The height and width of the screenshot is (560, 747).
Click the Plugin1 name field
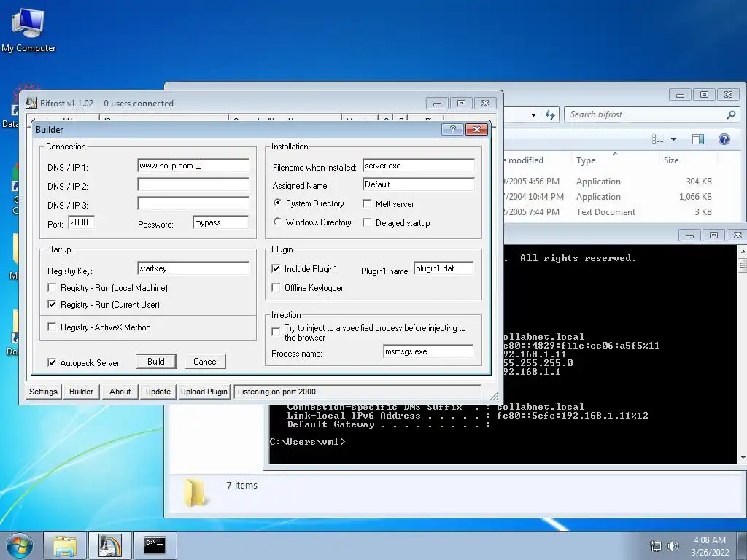pos(444,268)
